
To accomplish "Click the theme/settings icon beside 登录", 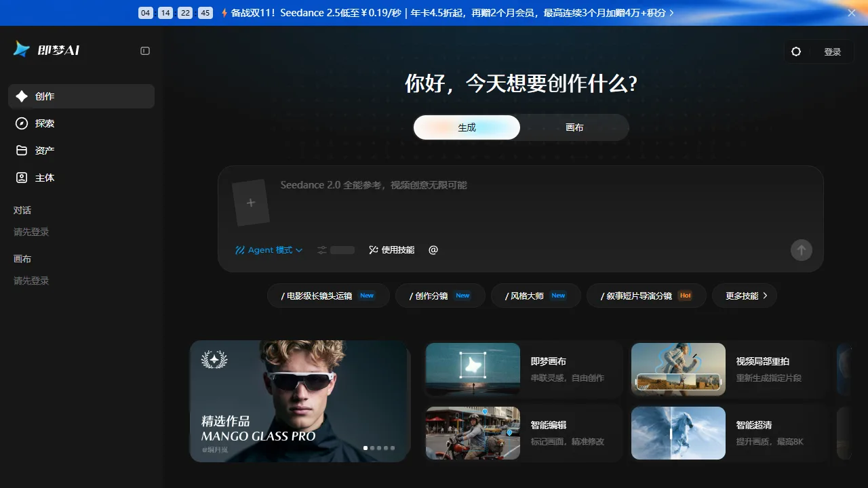I will [796, 52].
